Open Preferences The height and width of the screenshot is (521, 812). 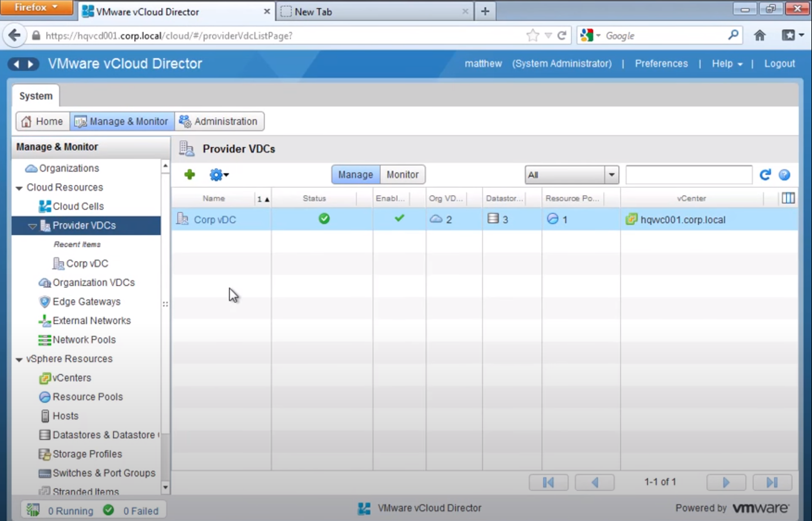661,64
